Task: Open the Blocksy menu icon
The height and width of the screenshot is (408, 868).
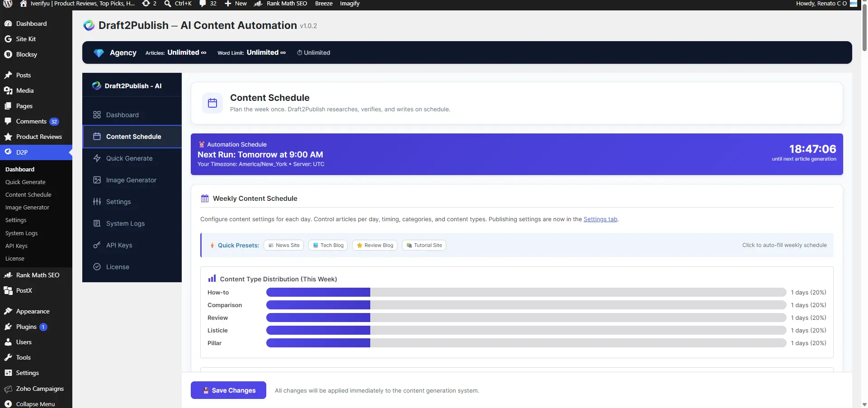Action: coord(8,54)
